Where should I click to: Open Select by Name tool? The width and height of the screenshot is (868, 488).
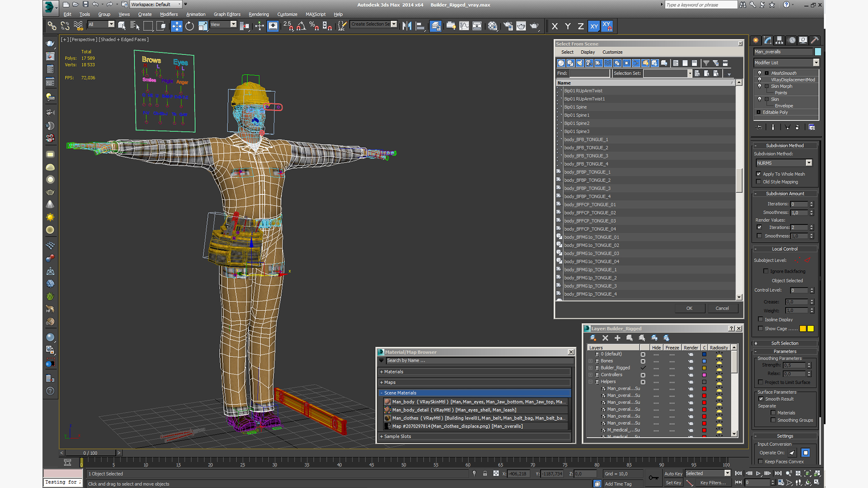[135, 26]
